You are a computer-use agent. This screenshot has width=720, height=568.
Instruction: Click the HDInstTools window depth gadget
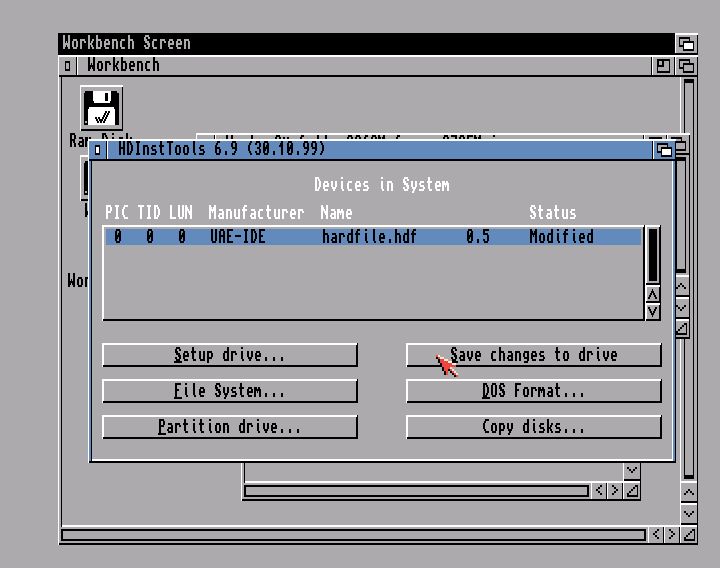coord(664,150)
